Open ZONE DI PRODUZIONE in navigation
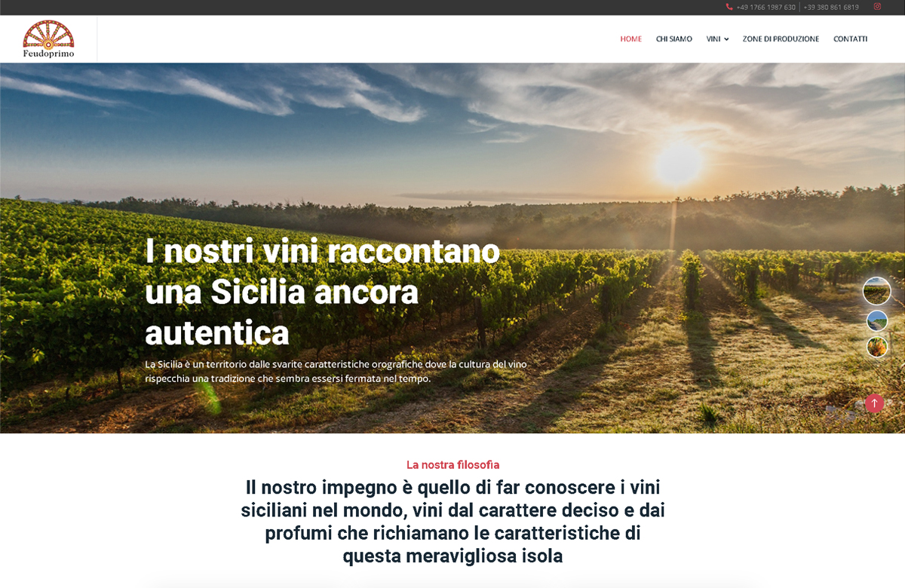 (781, 39)
